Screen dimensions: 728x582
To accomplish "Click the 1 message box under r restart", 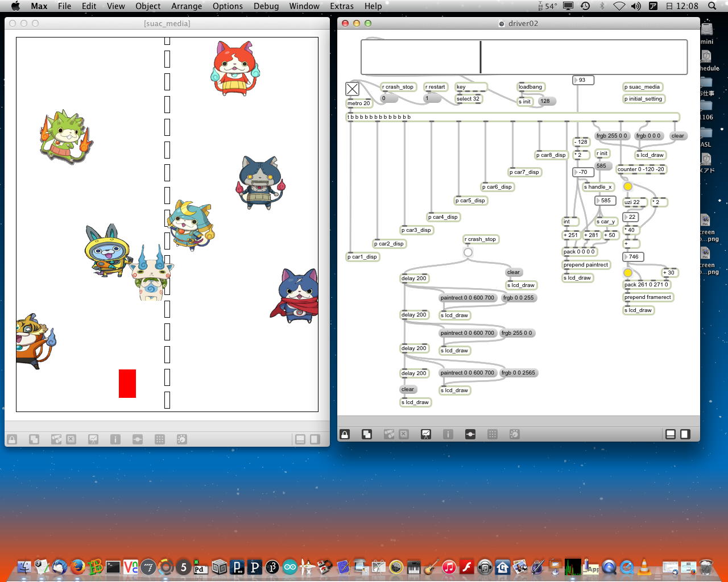I will pos(432,98).
